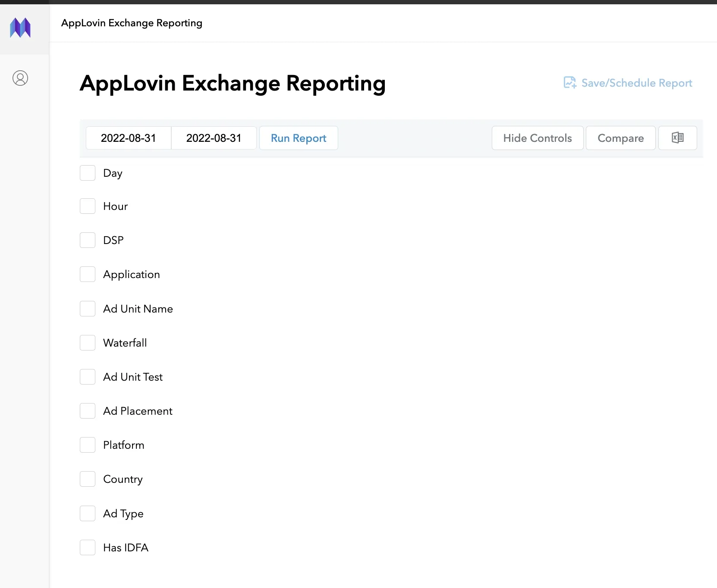The height and width of the screenshot is (588, 717).
Task: Toggle the Waterfall checkbox
Action: (x=88, y=343)
